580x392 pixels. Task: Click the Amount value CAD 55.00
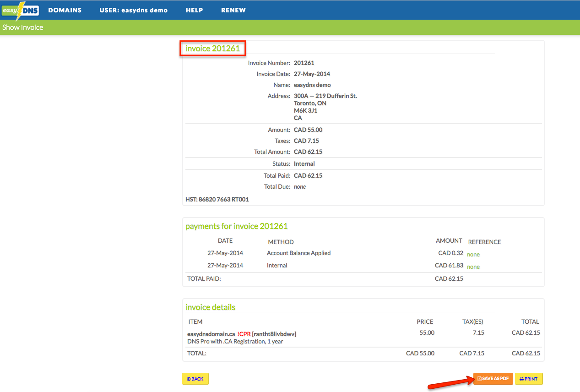(308, 130)
